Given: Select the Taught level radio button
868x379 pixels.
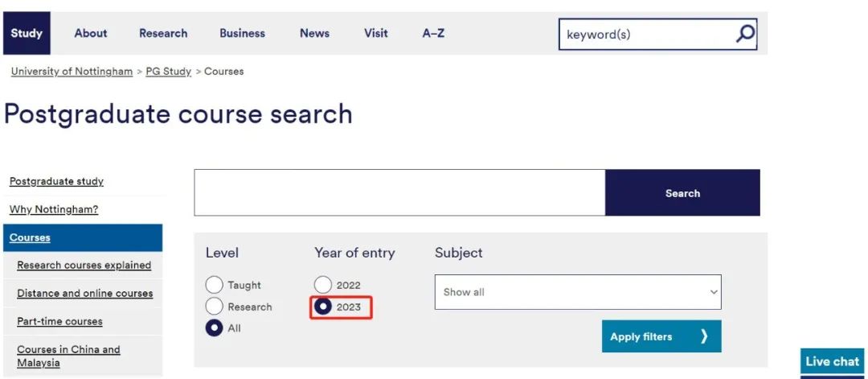Looking at the screenshot, I should [215, 285].
